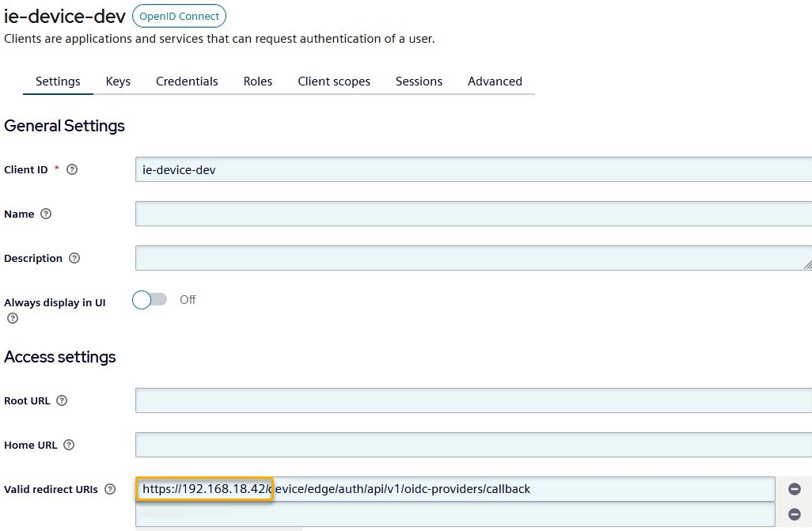This screenshot has width=812, height=531.
Task: Remove the second empty redirect URI row
Action: [x=795, y=514]
